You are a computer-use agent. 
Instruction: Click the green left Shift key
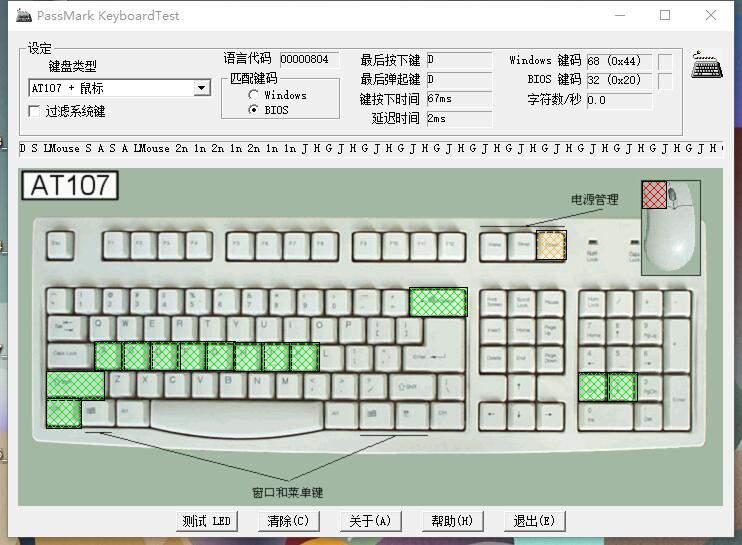tap(75, 386)
